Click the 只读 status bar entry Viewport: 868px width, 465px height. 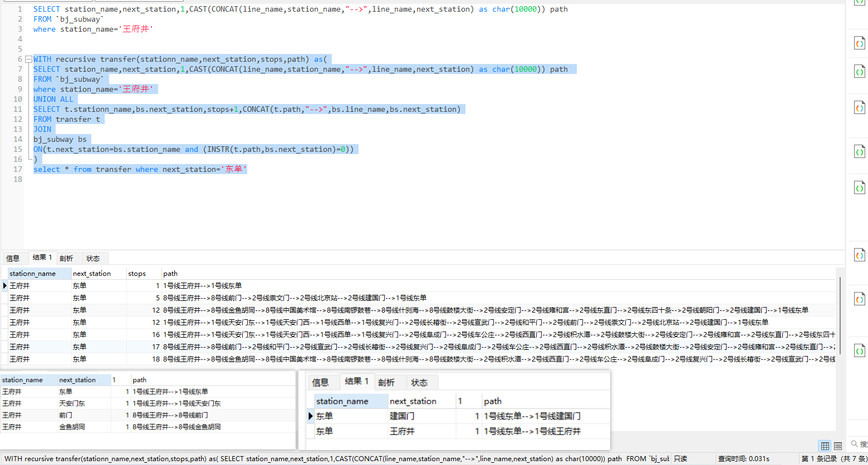[680, 459]
